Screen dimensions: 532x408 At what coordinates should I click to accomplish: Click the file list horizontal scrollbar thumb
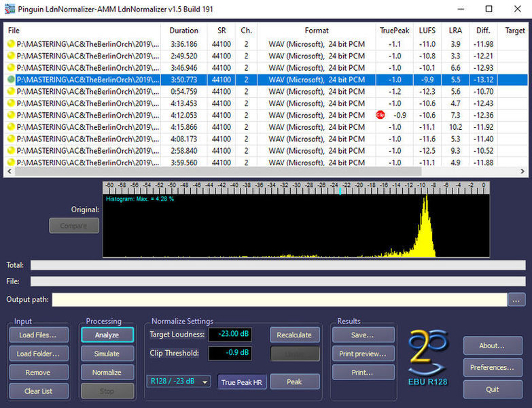point(218,171)
